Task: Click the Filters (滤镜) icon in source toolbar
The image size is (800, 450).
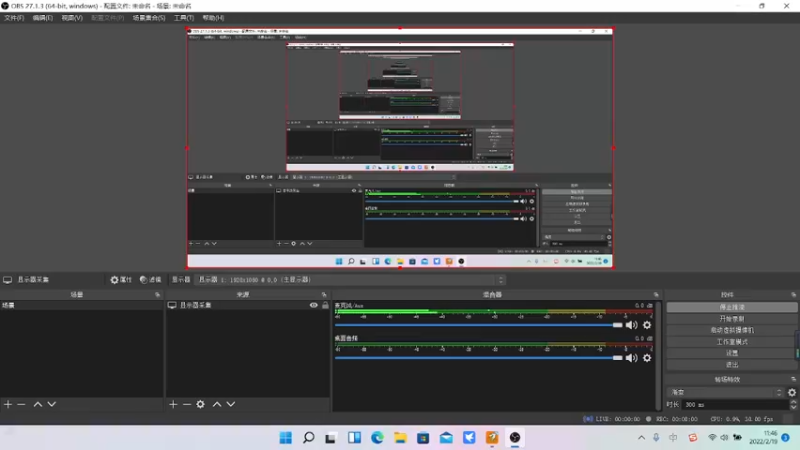Action: (x=151, y=280)
